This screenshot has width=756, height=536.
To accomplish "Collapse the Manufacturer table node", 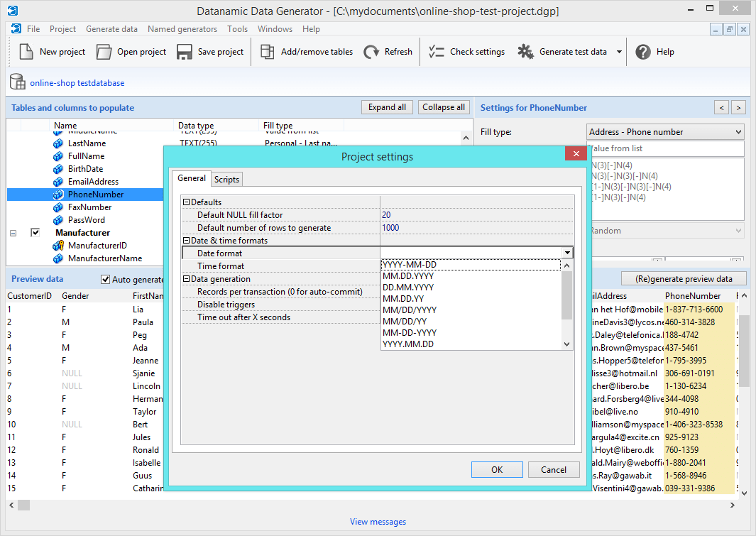I will [13, 233].
